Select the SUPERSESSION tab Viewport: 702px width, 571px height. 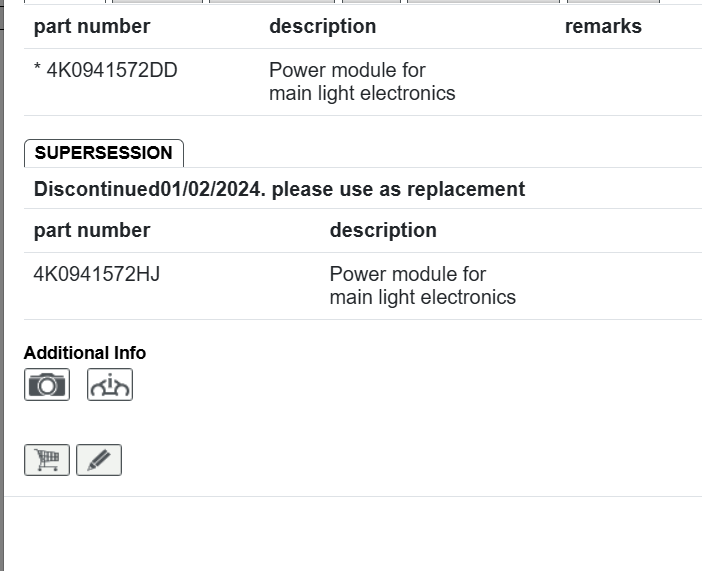(x=104, y=153)
